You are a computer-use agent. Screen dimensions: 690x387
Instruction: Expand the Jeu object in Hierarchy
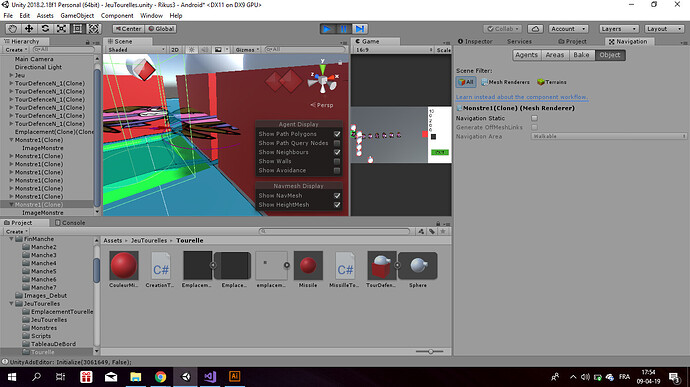pos(11,75)
